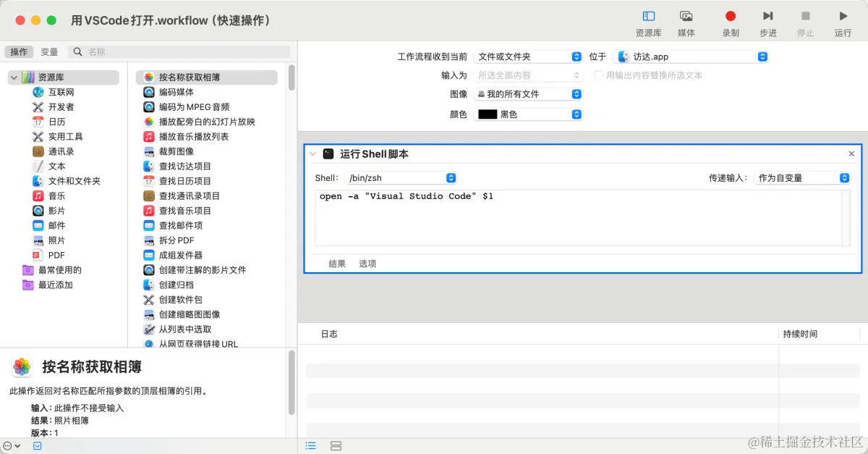Open 选项 tab in shell action
Screen dimensions: 868x454
[367, 264]
